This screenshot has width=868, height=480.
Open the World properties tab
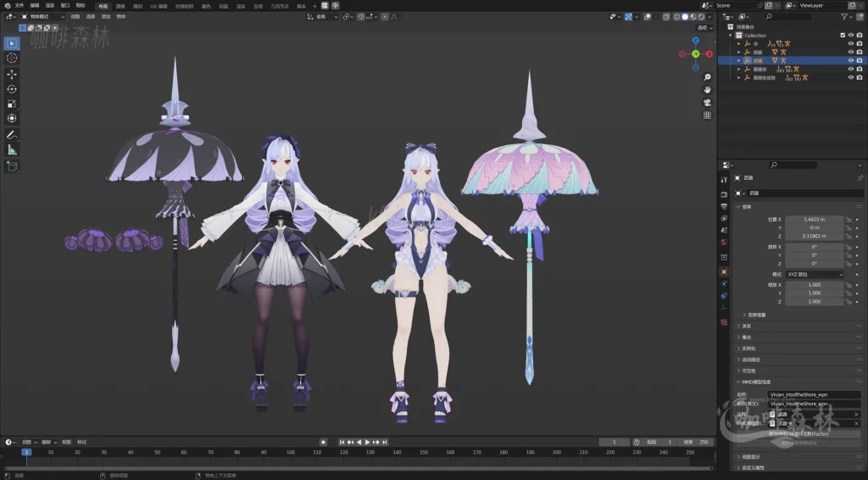(x=724, y=243)
